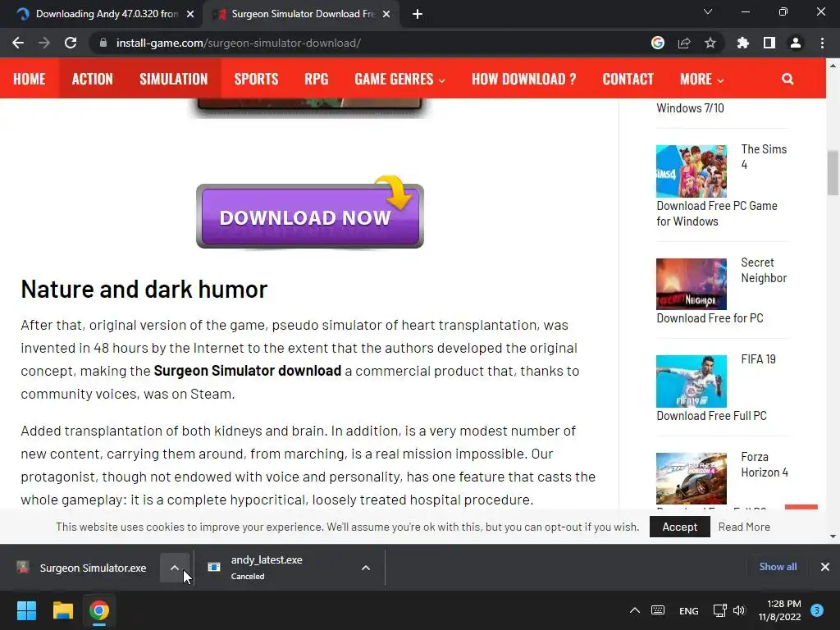The height and width of the screenshot is (630, 840).
Task: Read More about cookies
Action: 744,527
